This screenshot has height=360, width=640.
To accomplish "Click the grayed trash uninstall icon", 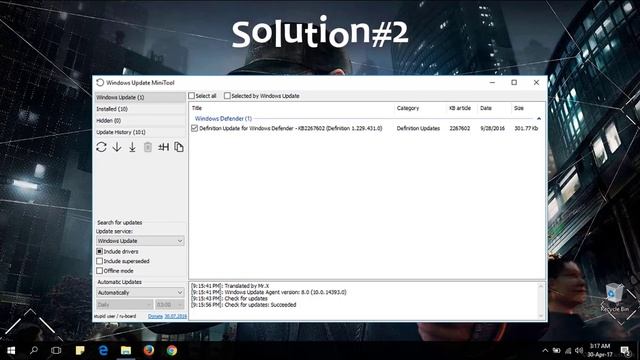I will (x=148, y=147).
